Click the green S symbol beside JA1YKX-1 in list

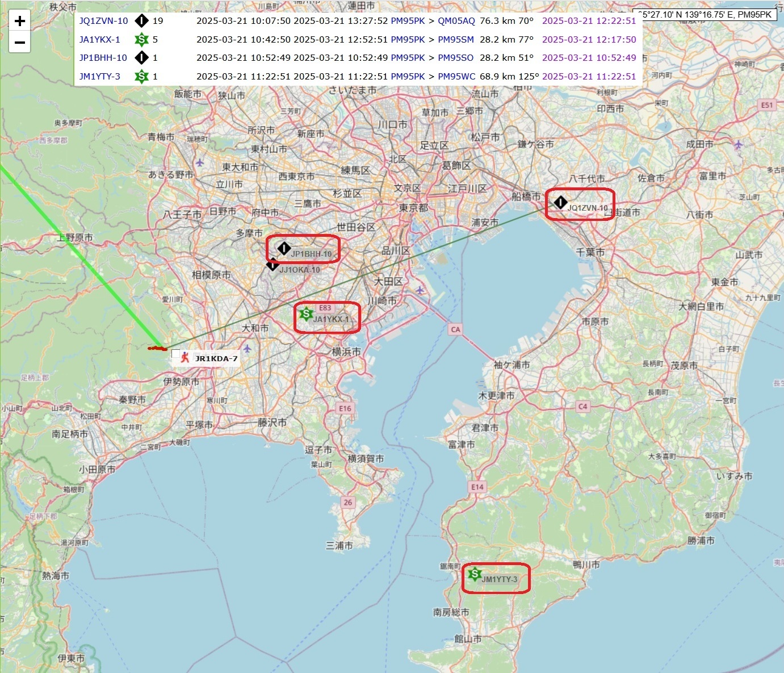pos(142,39)
